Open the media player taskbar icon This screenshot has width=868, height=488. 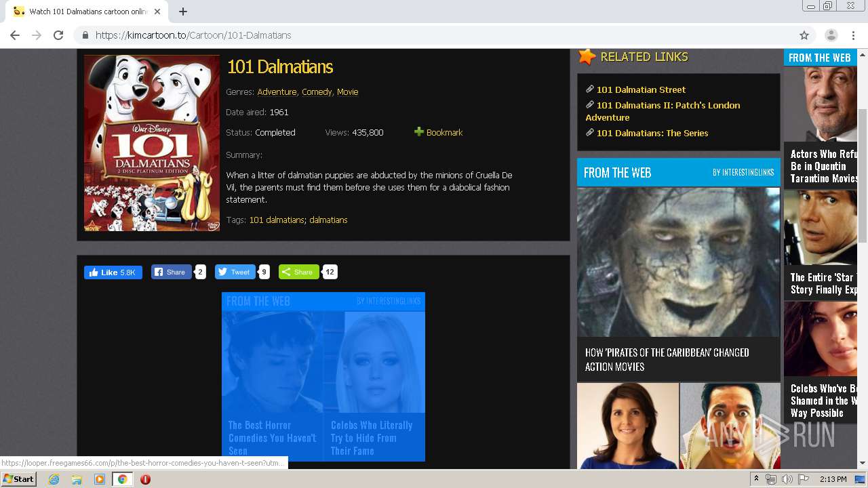100,479
